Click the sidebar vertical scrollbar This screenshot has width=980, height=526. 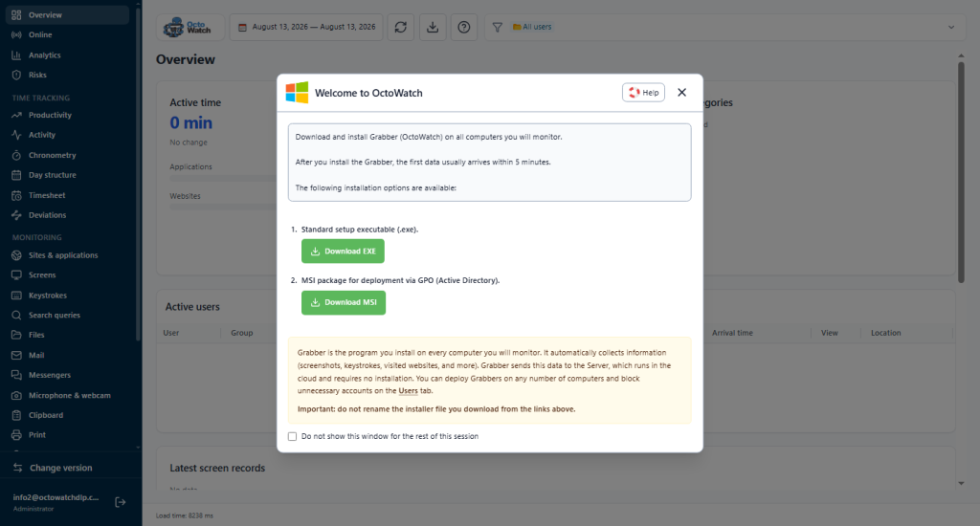(x=138, y=172)
